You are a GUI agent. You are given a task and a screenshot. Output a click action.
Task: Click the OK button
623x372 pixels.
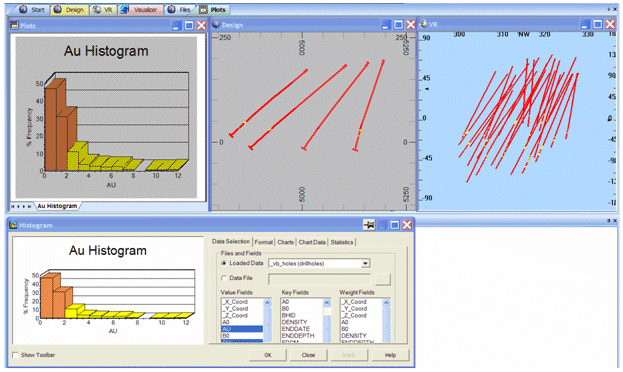[x=268, y=355]
